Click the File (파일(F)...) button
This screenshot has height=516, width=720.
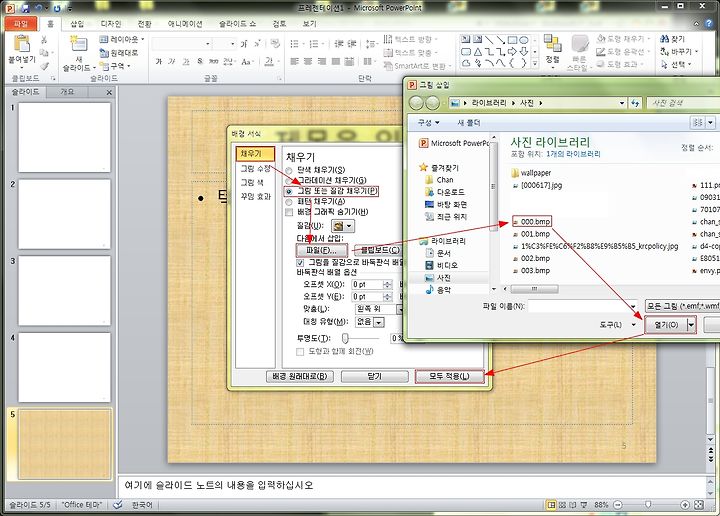[x=321, y=250]
